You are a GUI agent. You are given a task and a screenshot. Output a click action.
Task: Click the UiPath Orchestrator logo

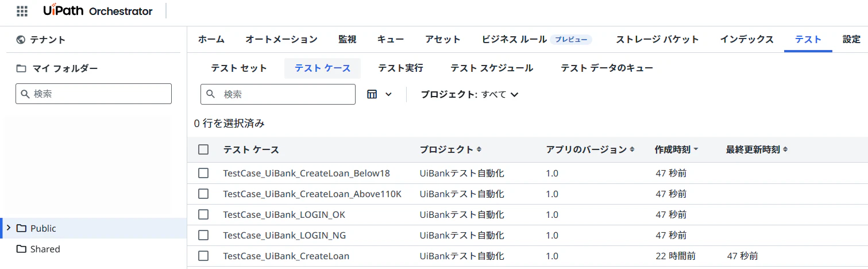click(98, 11)
